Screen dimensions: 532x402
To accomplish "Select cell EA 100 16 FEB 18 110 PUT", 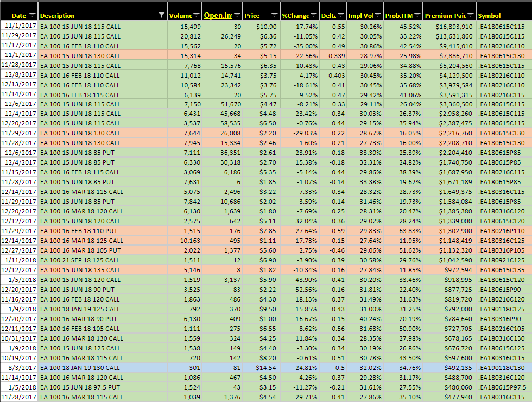I will tap(103, 231).
